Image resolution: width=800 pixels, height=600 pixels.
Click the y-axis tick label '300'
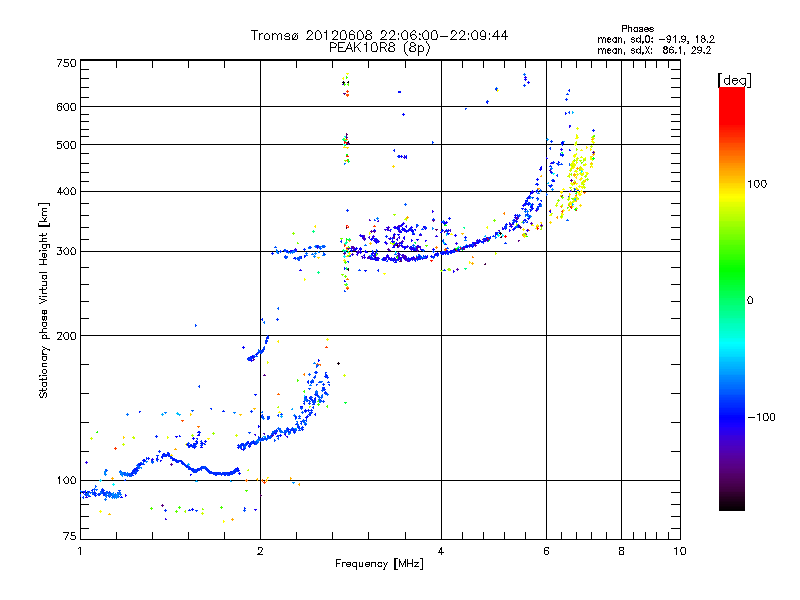(x=66, y=252)
